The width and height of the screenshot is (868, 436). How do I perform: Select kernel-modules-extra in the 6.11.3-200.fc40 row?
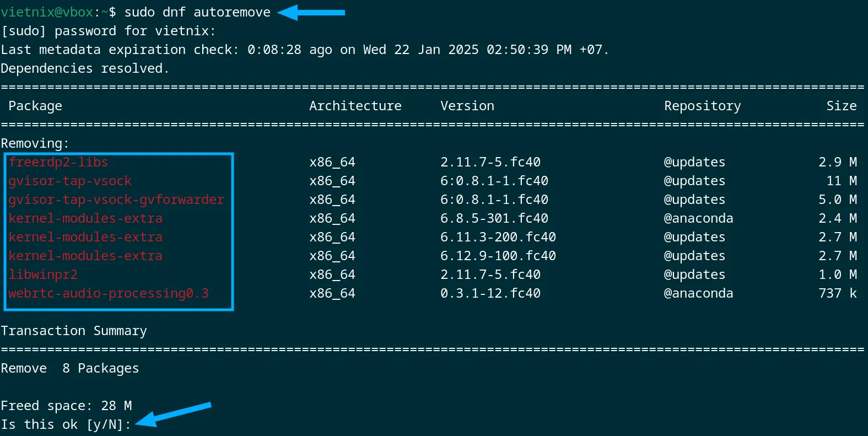(x=85, y=237)
